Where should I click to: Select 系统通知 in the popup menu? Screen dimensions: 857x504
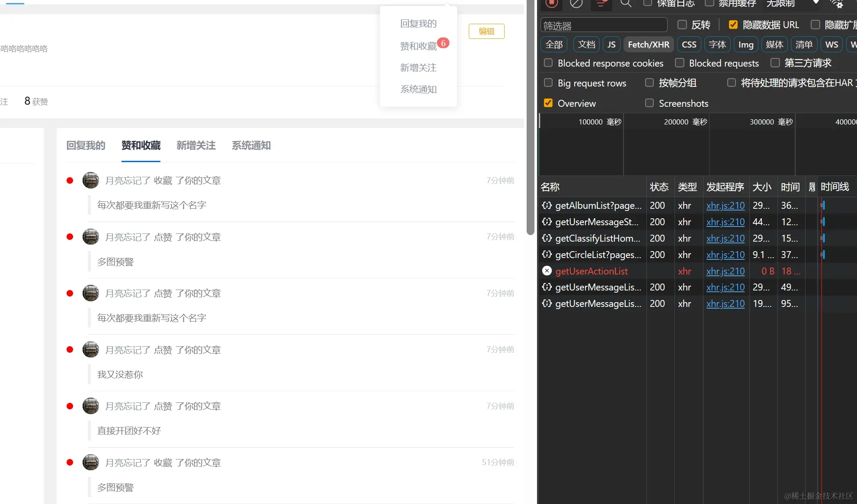pos(418,89)
